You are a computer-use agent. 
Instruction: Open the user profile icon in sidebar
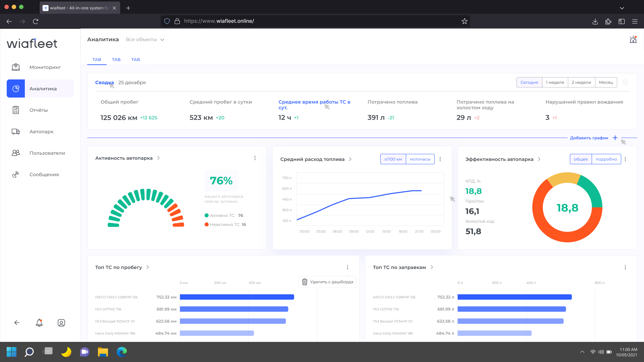61,323
